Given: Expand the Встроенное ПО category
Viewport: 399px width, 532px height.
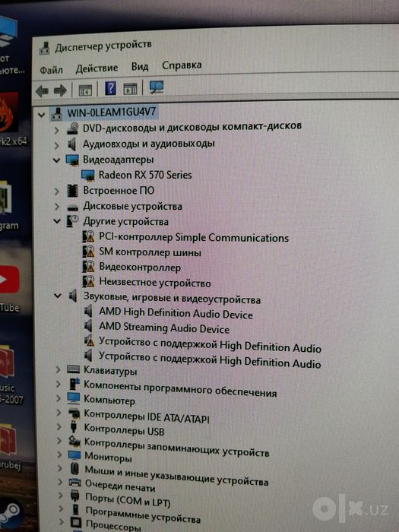Looking at the screenshot, I should click(57, 192).
